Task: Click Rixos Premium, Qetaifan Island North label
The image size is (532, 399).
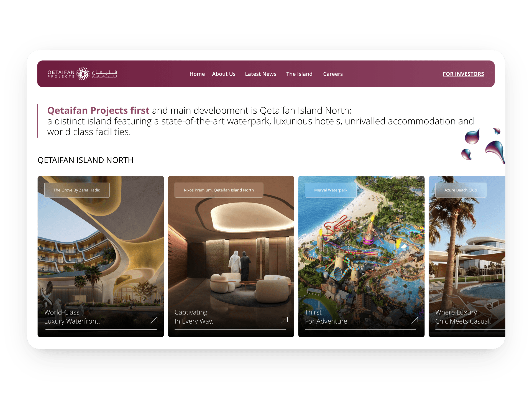Action: (219, 190)
